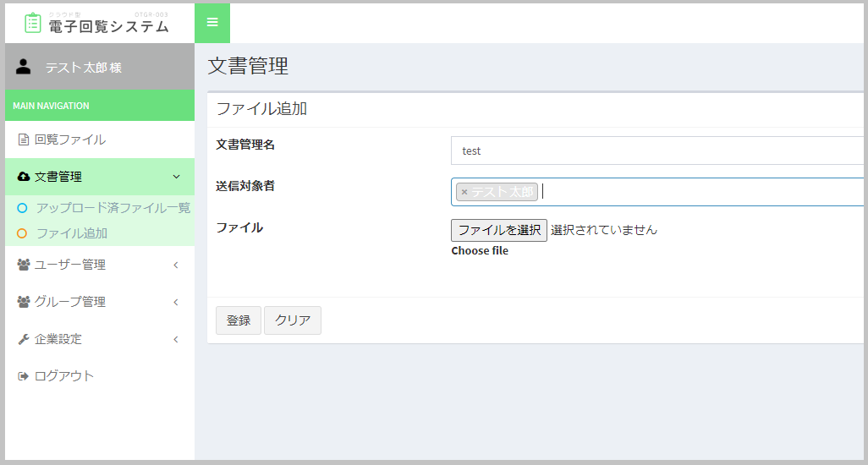Select the ファイル追加 menu item
Viewport: 868px width, 465px height.
coord(71,233)
